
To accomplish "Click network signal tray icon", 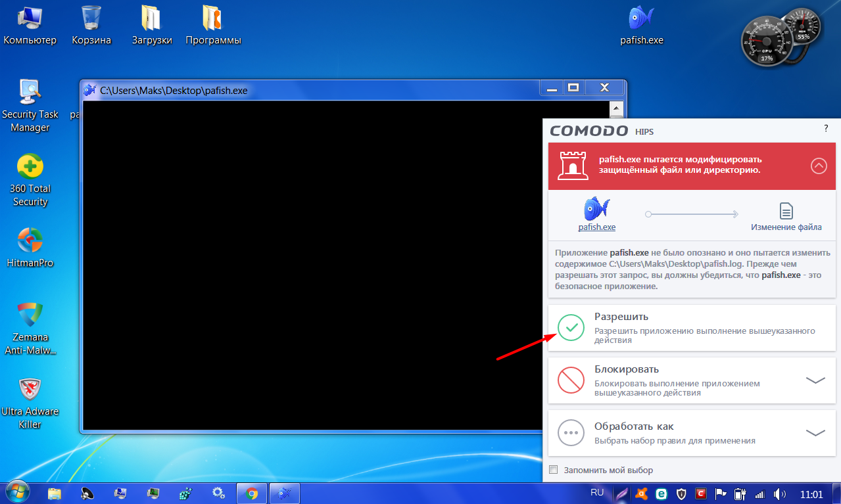I will coord(760,493).
